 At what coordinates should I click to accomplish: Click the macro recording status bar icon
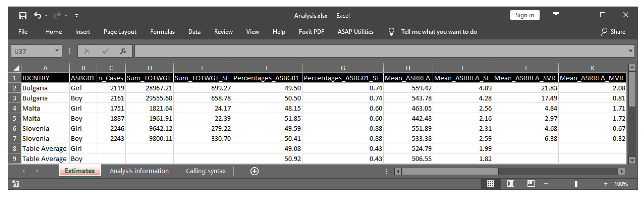(x=15, y=184)
